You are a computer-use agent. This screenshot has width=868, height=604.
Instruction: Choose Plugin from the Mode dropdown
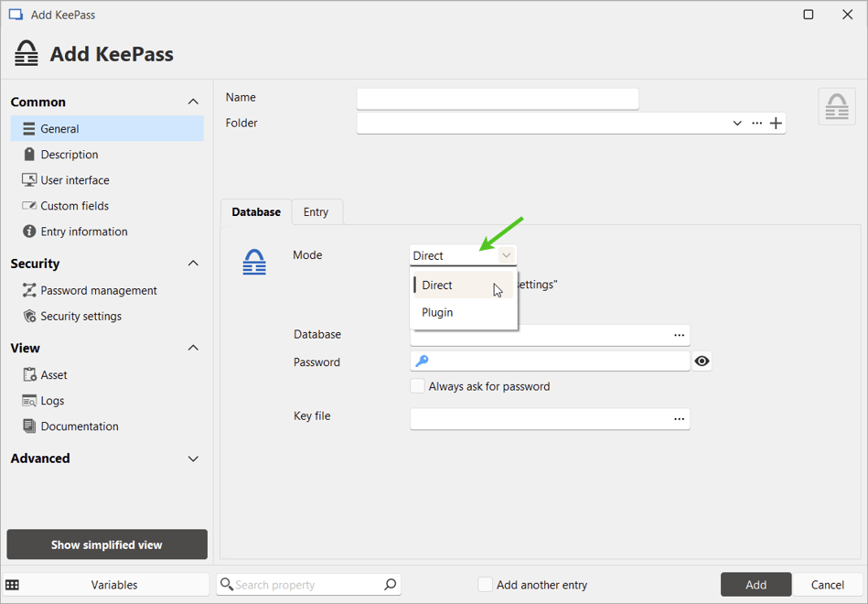coord(436,312)
